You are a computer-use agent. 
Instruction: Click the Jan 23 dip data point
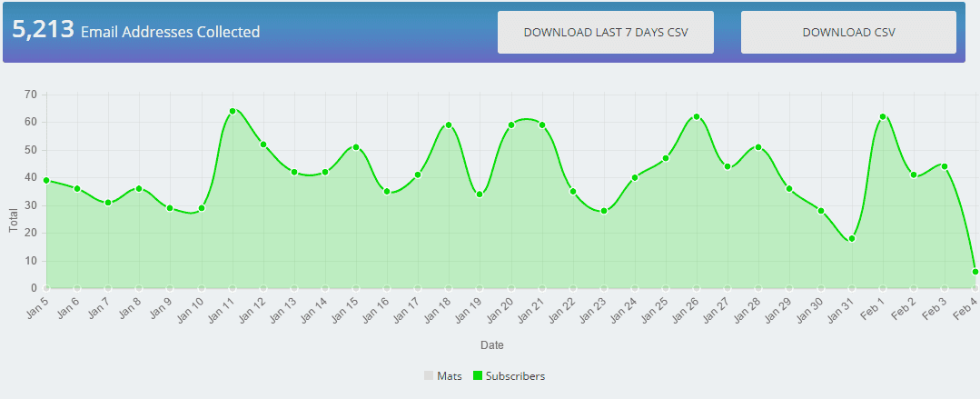[603, 211]
